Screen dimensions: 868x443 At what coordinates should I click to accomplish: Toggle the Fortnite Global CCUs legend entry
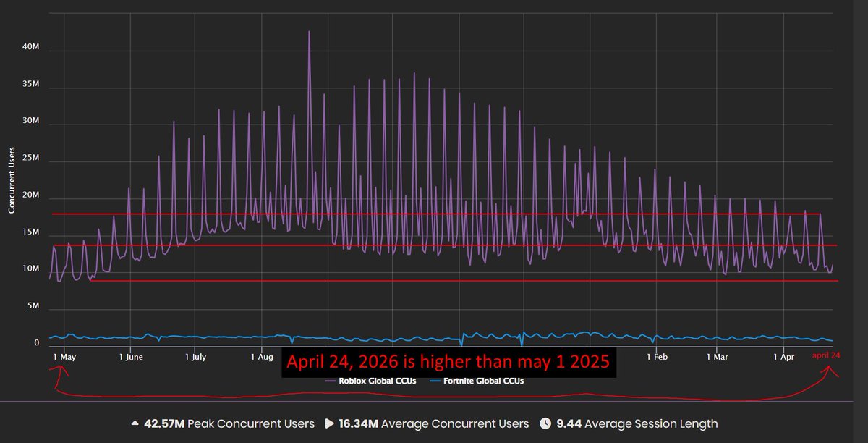point(477,381)
